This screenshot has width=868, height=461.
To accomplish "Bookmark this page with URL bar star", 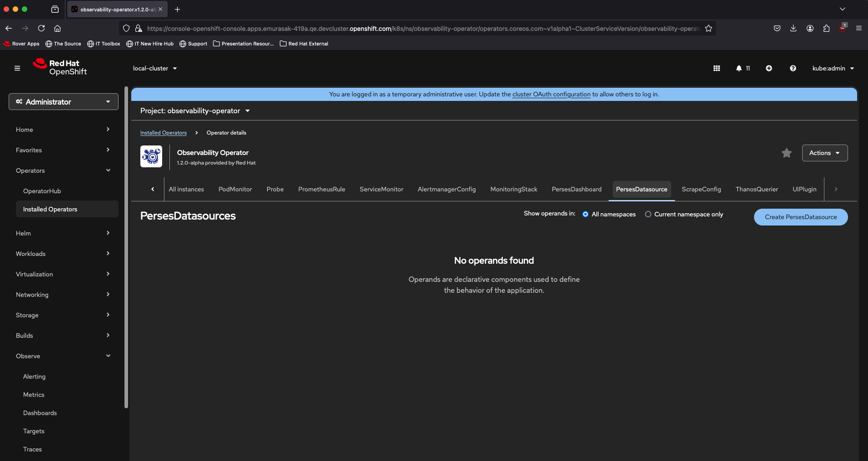I will (x=709, y=28).
